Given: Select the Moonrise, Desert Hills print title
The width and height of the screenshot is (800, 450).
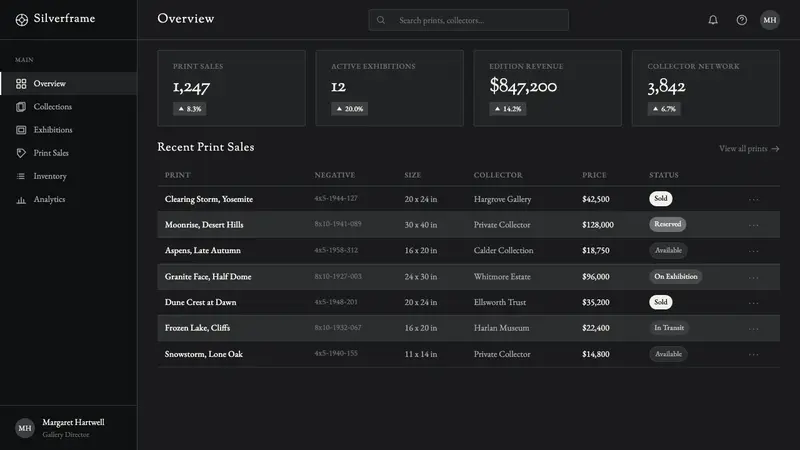Looking at the screenshot, I should click(x=204, y=224).
